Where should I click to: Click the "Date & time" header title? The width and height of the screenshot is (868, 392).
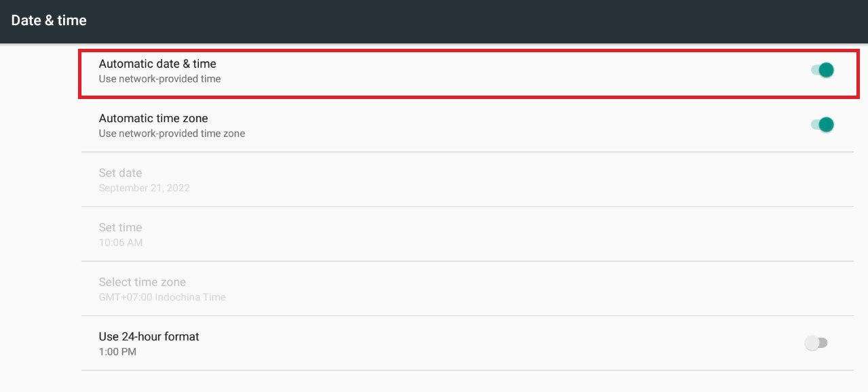[x=49, y=20]
